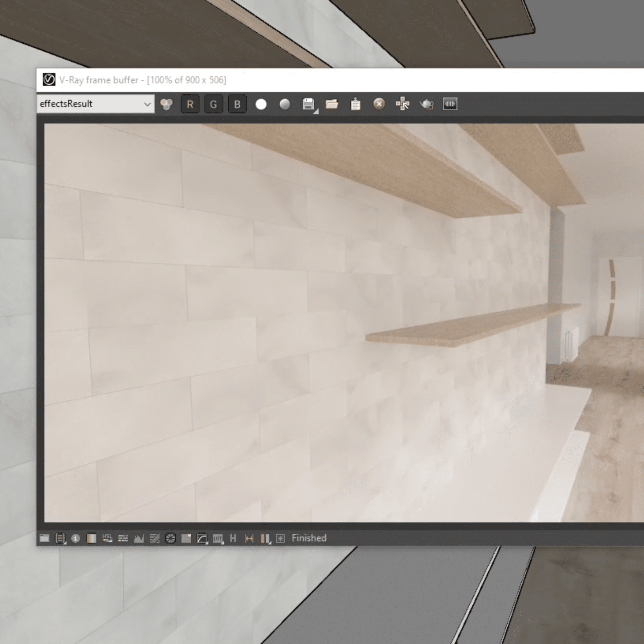This screenshot has width=644, height=644.
Task: Toggle the green channel button
Action: (214, 104)
